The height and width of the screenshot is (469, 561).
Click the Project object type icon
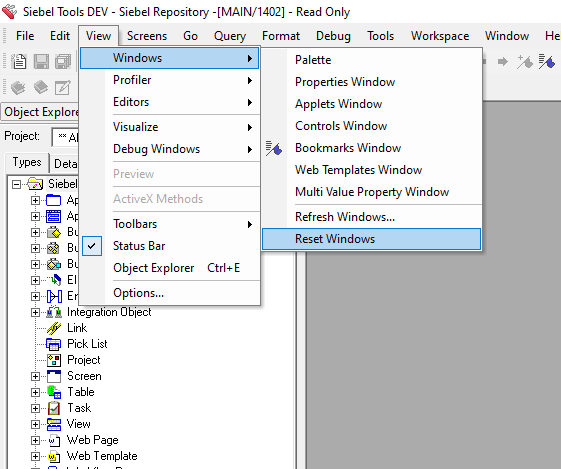[54, 360]
